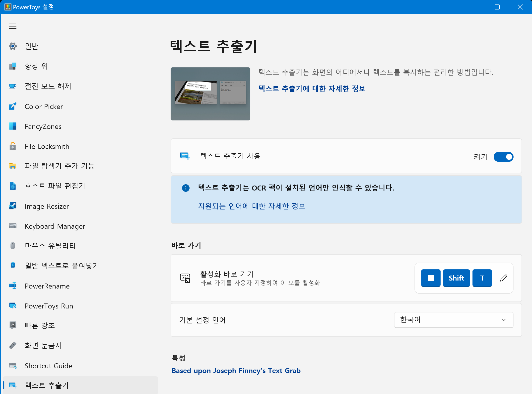Click the PowerToys Run icon
The image size is (532, 394).
tap(13, 306)
